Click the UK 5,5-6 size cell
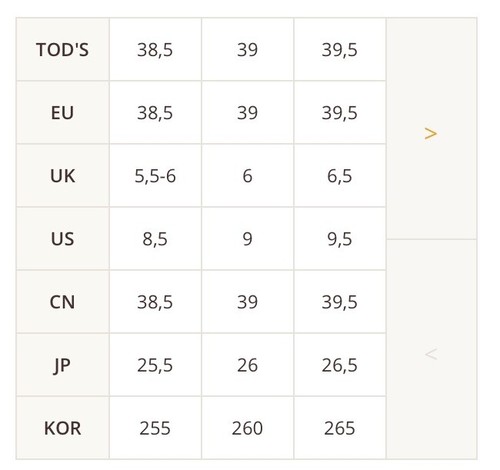The image size is (500, 470). coord(155,175)
